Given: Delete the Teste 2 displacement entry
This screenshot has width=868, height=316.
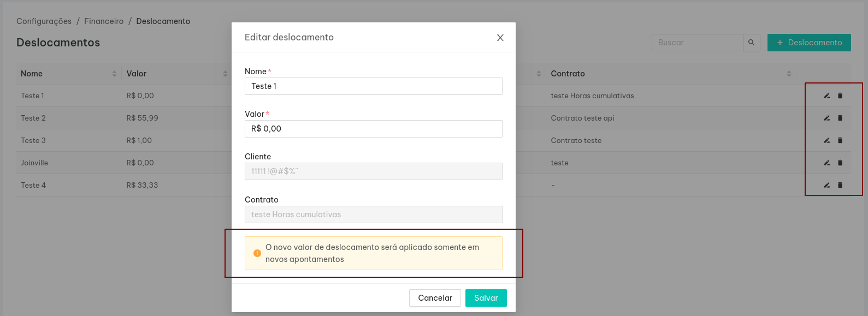Looking at the screenshot, I should (840, 118).
